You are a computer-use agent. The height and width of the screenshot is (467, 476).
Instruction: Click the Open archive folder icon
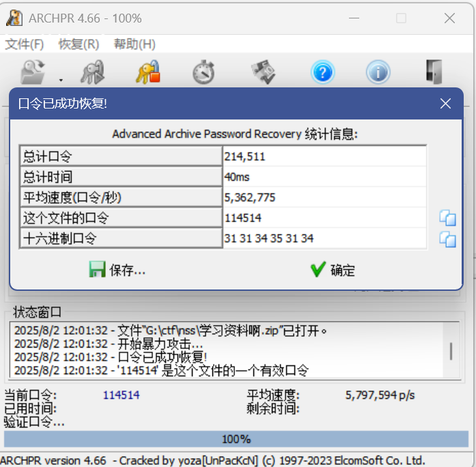pos(33,72)
